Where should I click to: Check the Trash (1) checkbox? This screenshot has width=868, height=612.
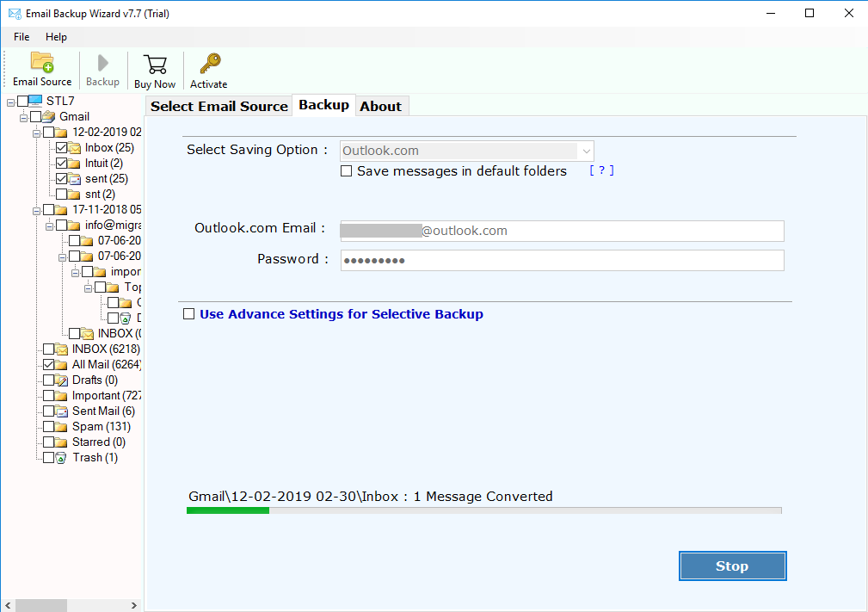48,457
